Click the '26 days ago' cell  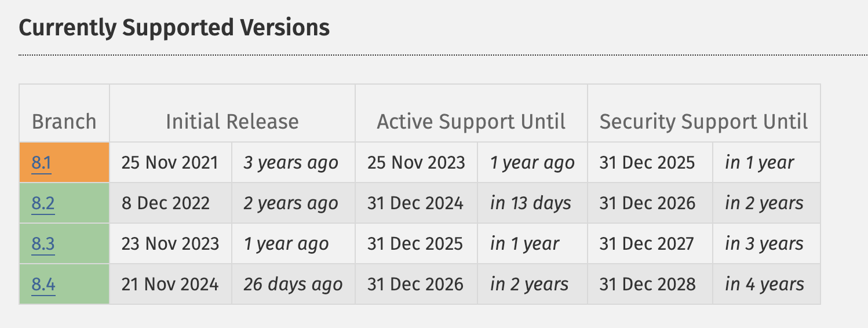point(293,284)
